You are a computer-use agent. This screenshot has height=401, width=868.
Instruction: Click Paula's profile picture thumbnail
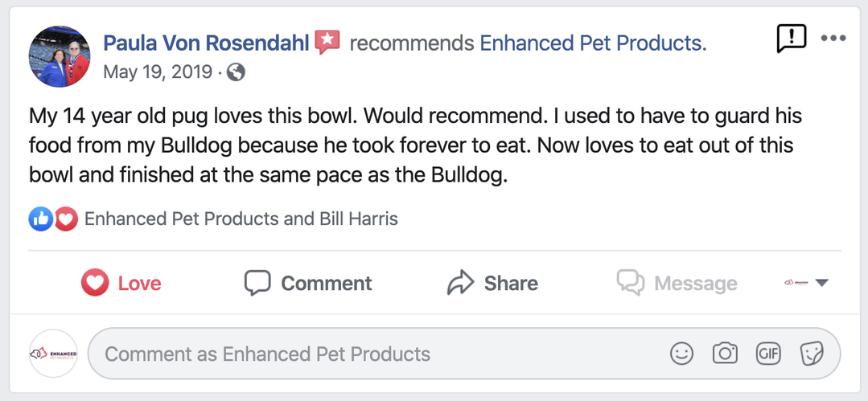point(60,55)
